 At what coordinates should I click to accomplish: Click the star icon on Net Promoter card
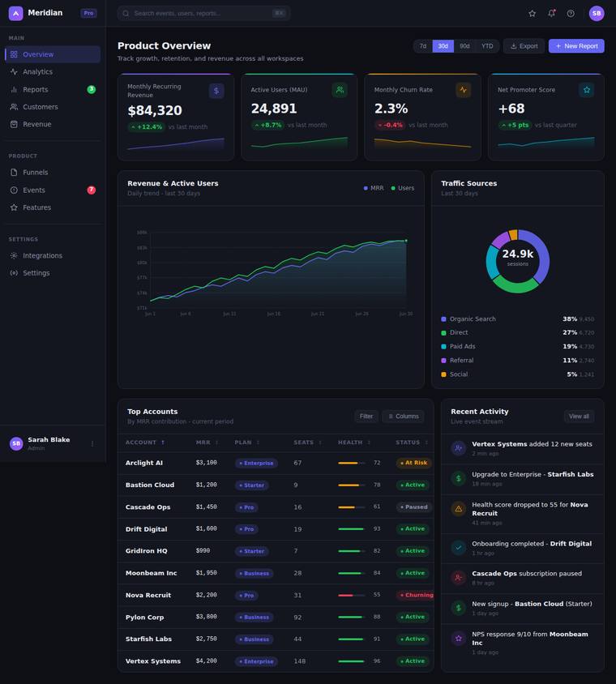pos(587,90)
